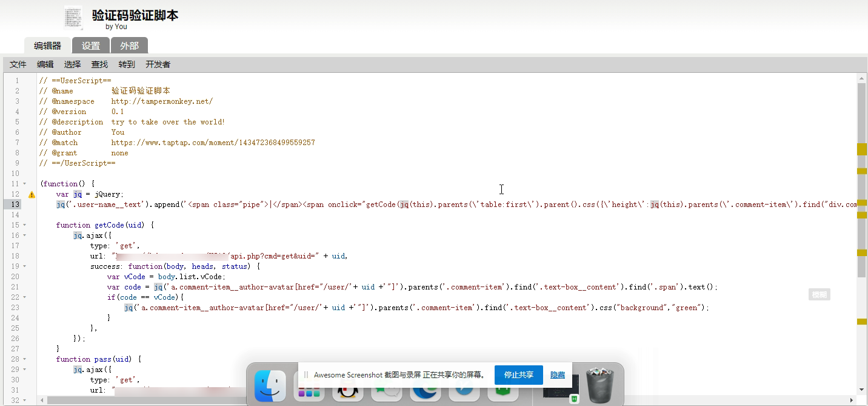868x406 pixels.
Task: Open the 开发者 menu
Action: [158, 64]
